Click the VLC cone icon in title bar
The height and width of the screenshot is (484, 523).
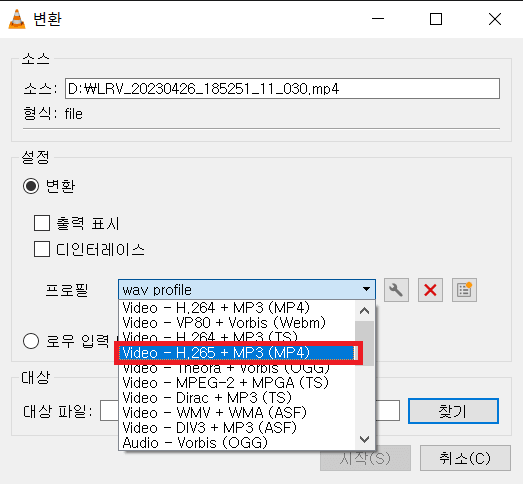[17, 19]
